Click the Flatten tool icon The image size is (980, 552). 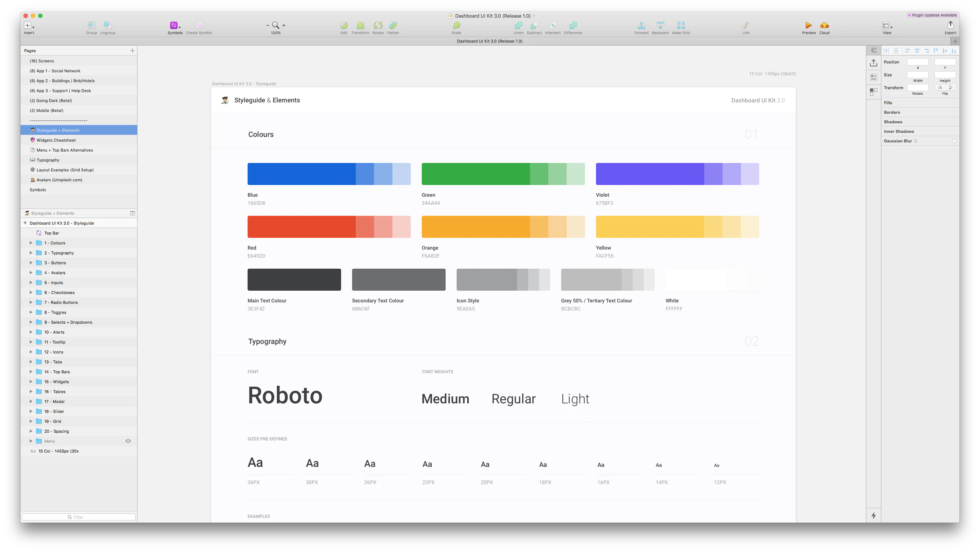(x=393, y=25)
